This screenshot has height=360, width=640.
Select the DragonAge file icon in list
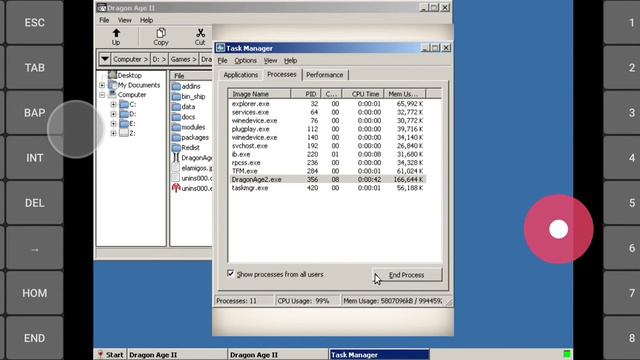[176, 158]
